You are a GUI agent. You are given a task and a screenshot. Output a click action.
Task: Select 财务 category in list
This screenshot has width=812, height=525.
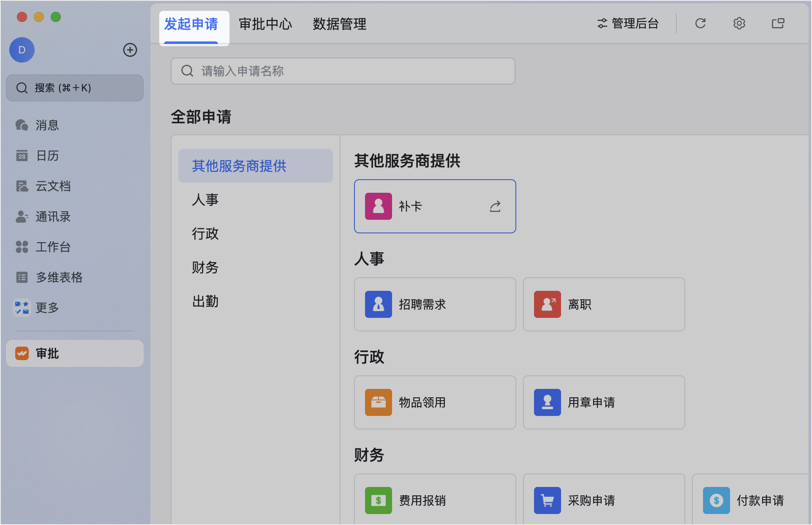(205, 268)
